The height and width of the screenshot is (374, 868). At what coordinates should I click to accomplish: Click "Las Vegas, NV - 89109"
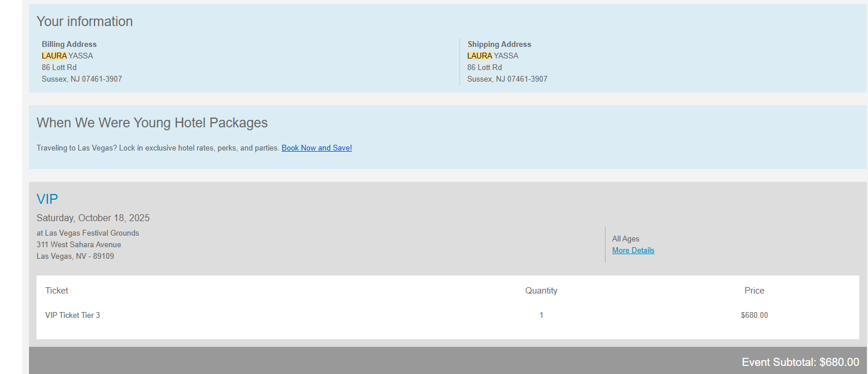[75, 256]
